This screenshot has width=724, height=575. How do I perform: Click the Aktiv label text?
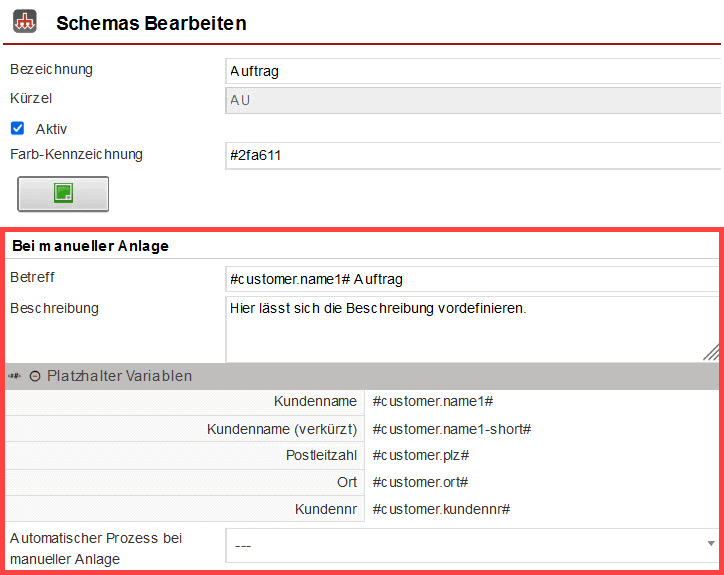coord(51,129)
